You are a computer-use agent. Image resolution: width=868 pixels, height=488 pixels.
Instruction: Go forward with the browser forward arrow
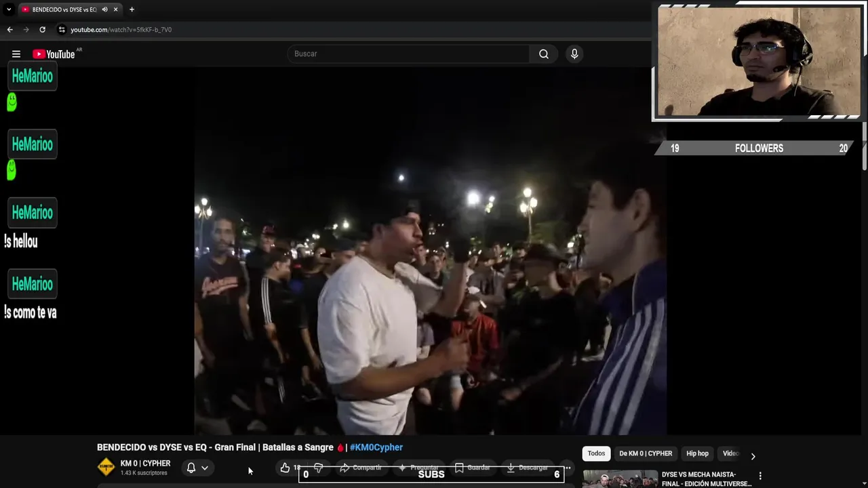(x=26, y=30)
